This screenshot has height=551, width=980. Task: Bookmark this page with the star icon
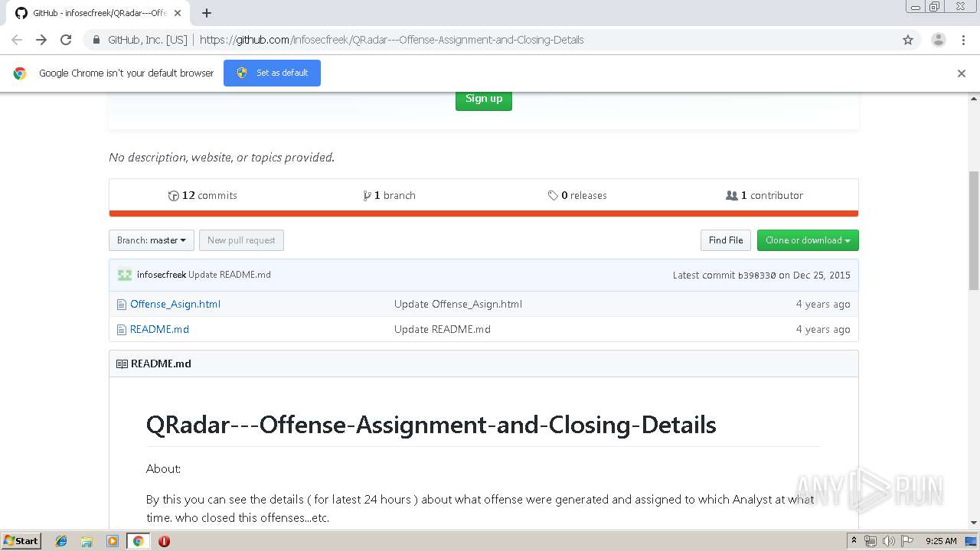pyautogui.click(x=908, y=40)
